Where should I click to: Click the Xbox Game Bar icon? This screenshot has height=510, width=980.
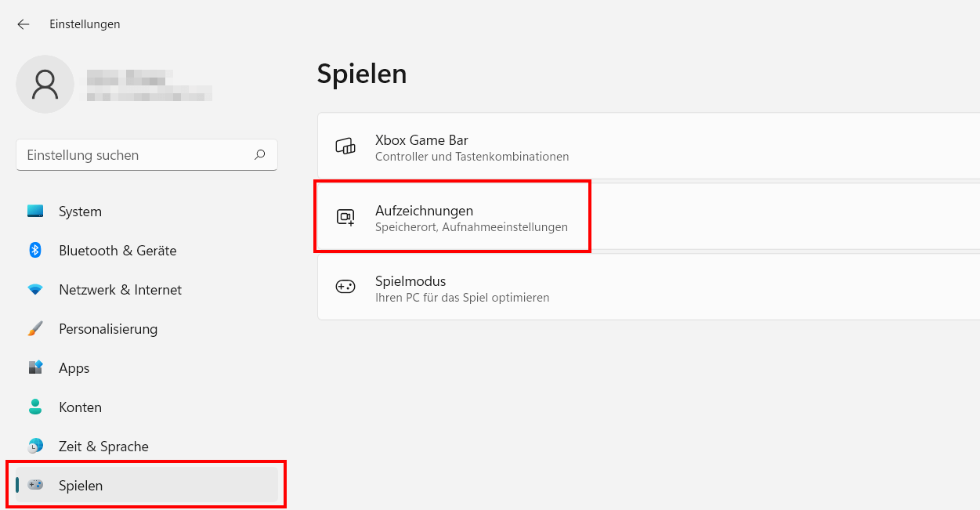(x=345, y=146)
